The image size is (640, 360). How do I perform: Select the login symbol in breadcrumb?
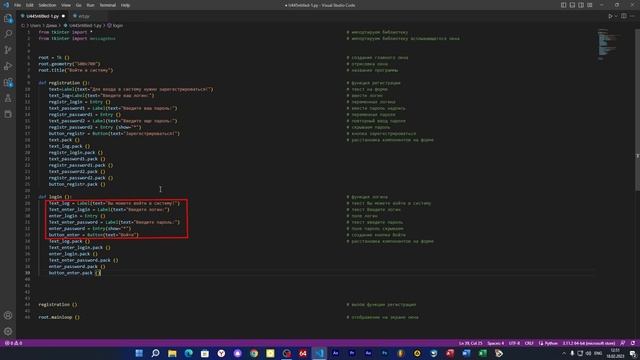coord(118,25)
